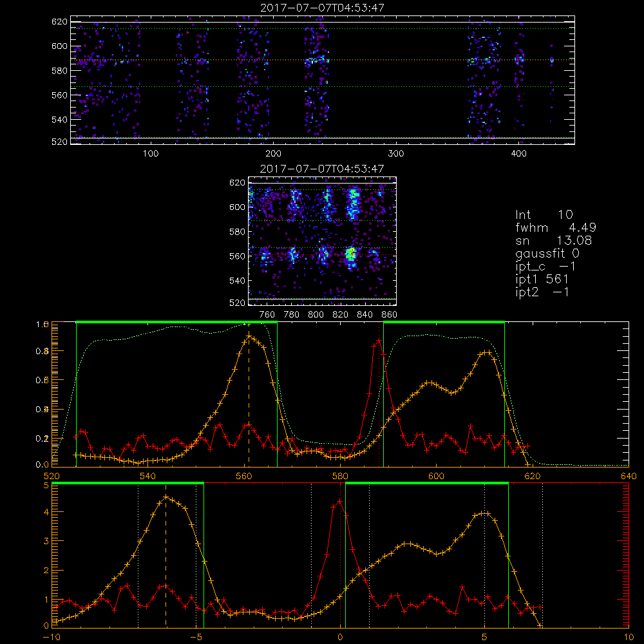
Task: Click x-axis label -10 of bottom plot
Action: click(x=52, y=637)
